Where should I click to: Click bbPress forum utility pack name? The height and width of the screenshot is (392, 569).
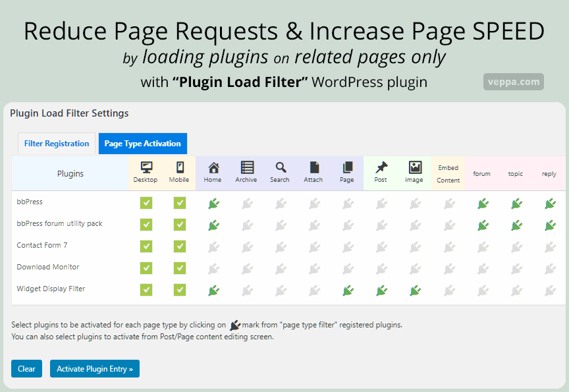(59, 223)
